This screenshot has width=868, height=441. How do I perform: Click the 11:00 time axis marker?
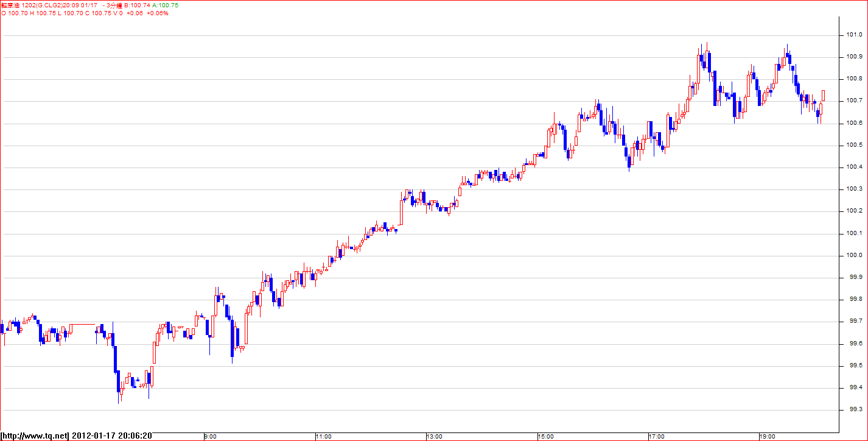323,437
